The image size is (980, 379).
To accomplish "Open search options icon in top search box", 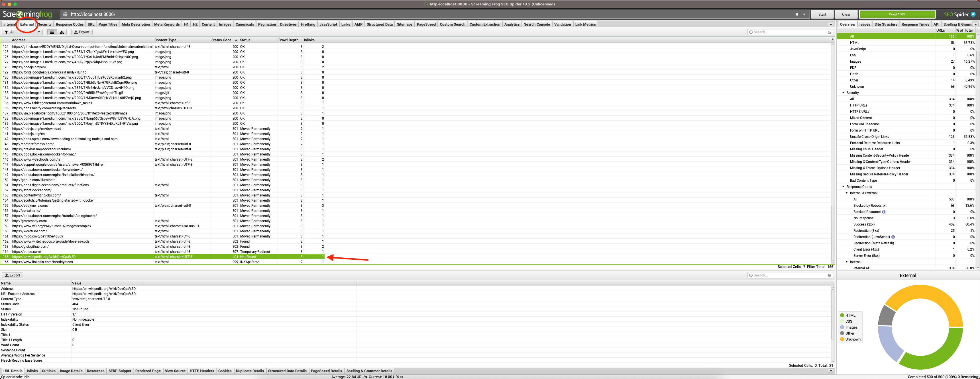I will pos(829,32).
